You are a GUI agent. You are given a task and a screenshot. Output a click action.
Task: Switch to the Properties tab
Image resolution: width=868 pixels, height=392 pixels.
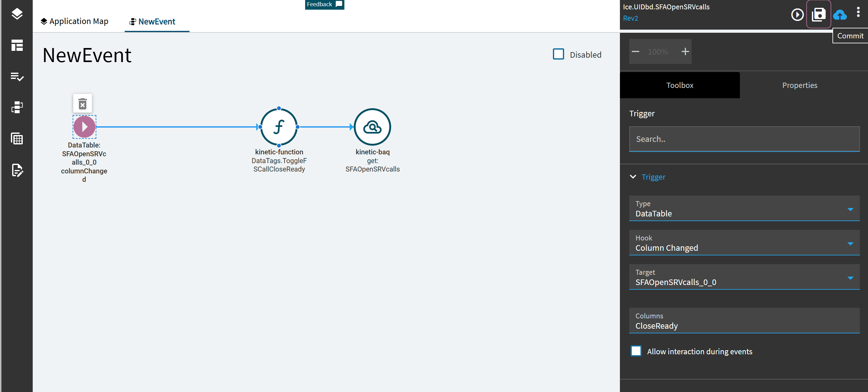pyautogui.click(x=799, y=85)
